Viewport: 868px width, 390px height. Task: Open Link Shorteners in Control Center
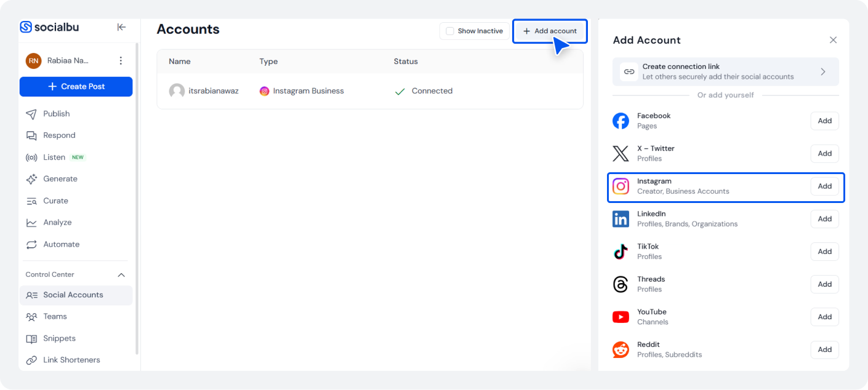coord(76,360)
